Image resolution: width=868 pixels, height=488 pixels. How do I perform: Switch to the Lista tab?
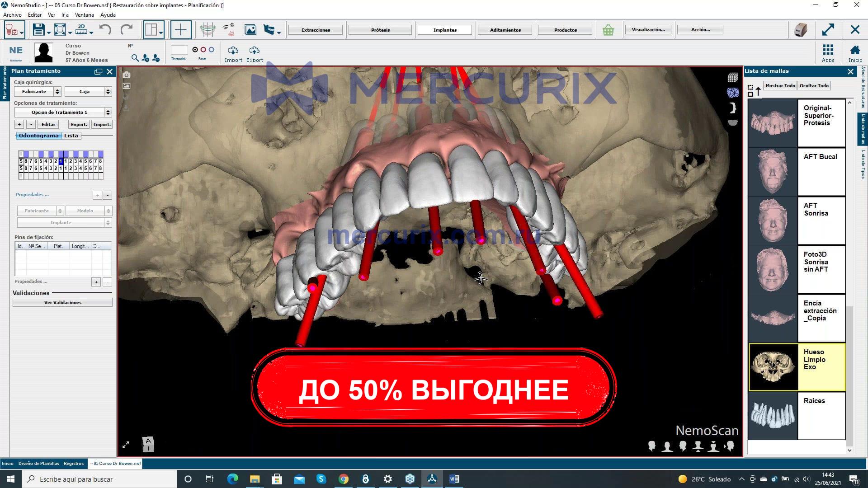(71, 136)
